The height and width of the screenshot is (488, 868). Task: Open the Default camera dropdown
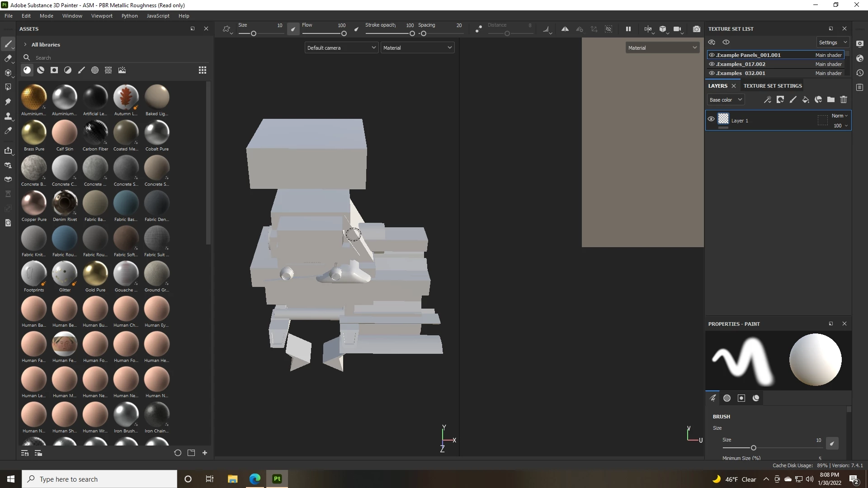click(341, 48)
